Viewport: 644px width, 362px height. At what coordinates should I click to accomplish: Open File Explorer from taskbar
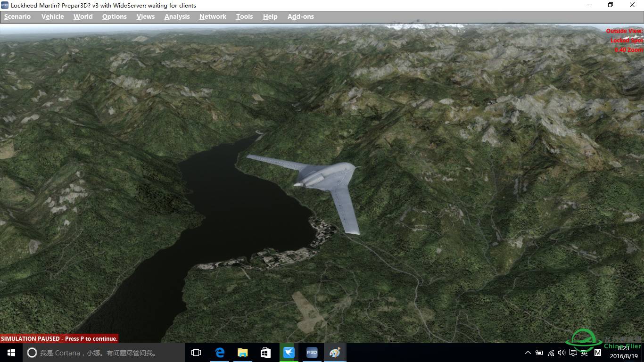click(x=243, y=353)
